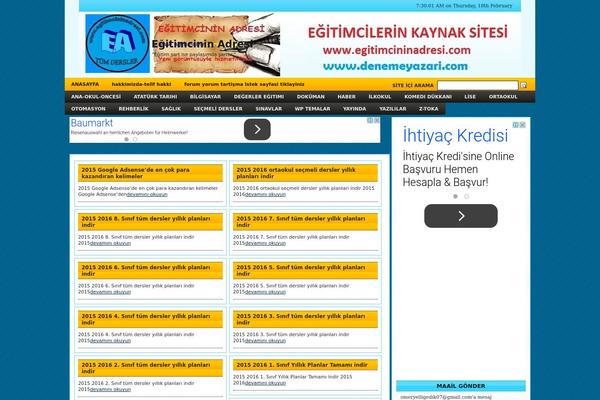Click www.denemeyazari.com in header banner
Viewport: 600px width, 400px height.
[x=395, y=66]
